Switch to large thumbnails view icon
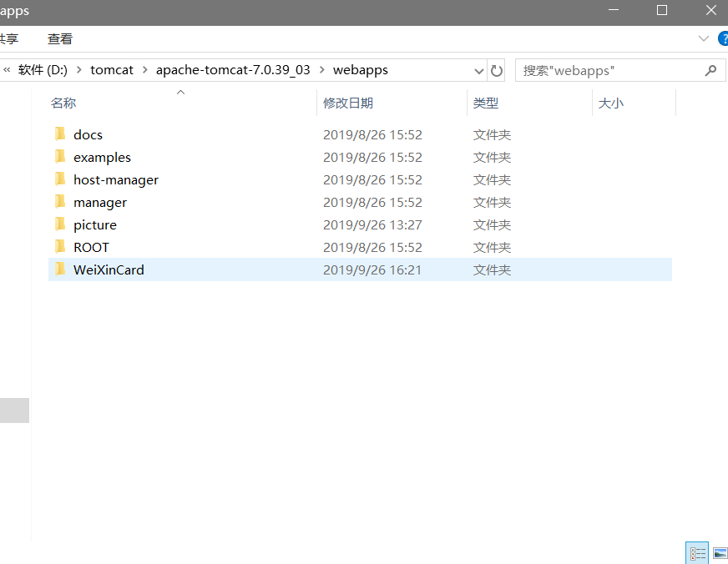This screenshot has height=564, width=728. (x=720, y=553)
